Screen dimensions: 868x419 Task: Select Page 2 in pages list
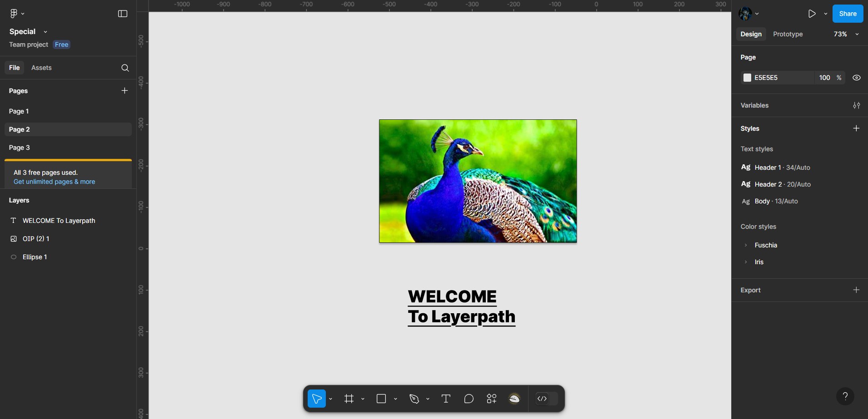[68, 129]
